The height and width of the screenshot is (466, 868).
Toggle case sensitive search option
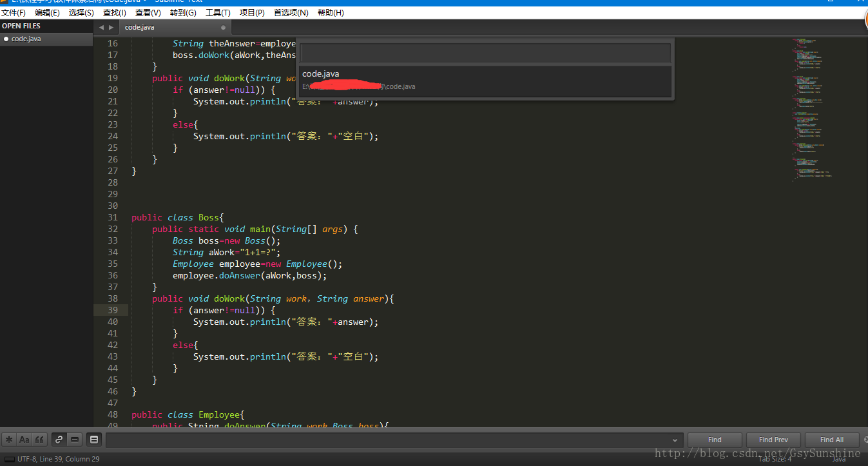click(24, 440)
